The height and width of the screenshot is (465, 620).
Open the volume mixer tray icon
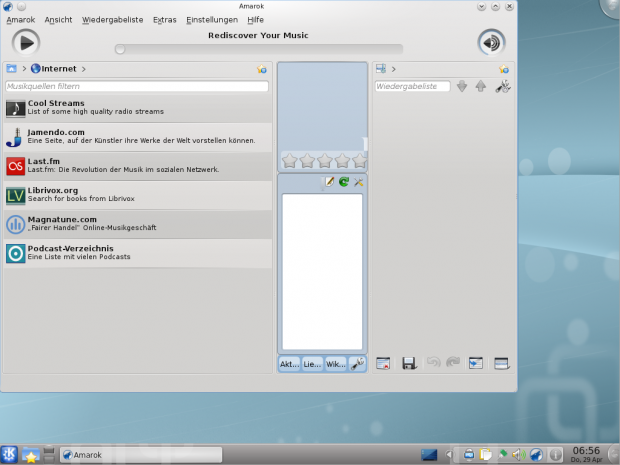[519, 455]
